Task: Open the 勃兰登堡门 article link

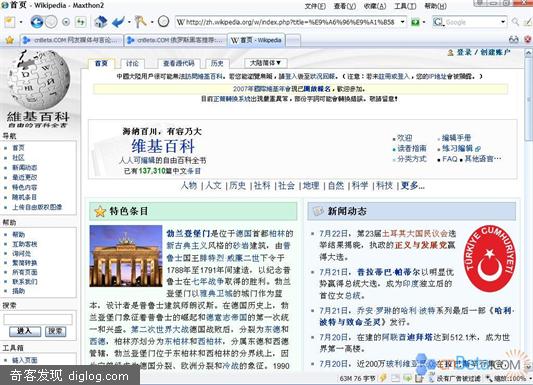Action: coord(188,234)
